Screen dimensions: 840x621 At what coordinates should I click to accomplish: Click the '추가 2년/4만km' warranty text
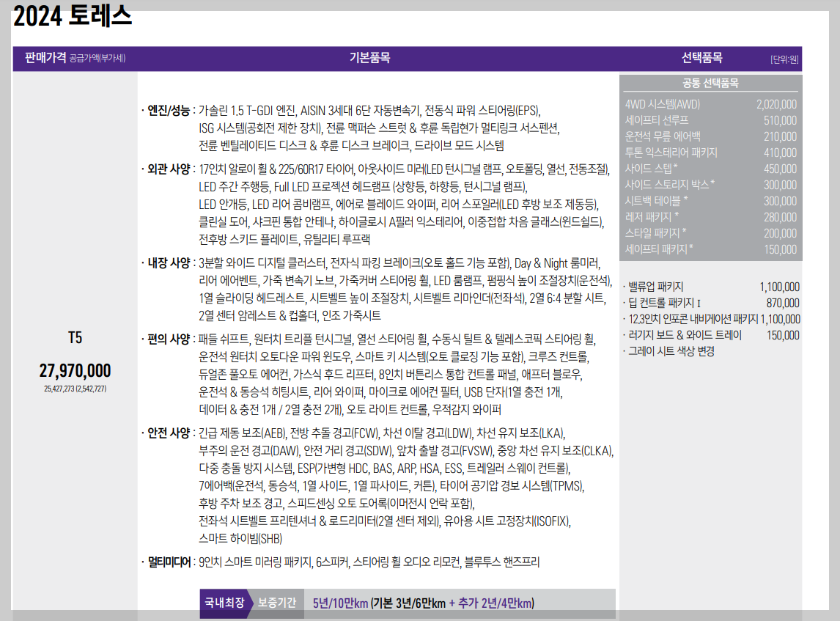(x=496, y=603)
